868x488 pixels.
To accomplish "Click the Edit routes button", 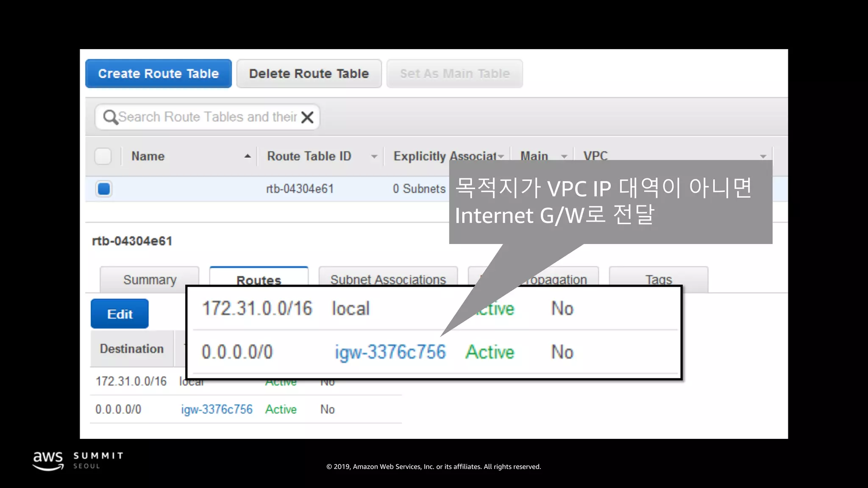I will tap(120, 314).
